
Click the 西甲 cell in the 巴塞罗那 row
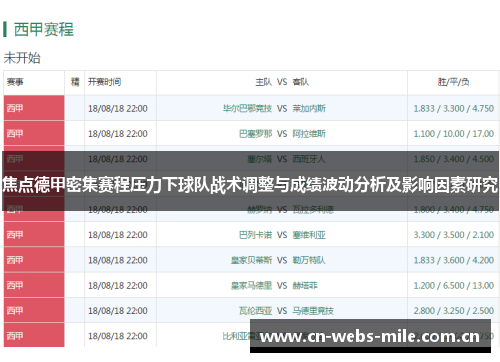[34, 134]
